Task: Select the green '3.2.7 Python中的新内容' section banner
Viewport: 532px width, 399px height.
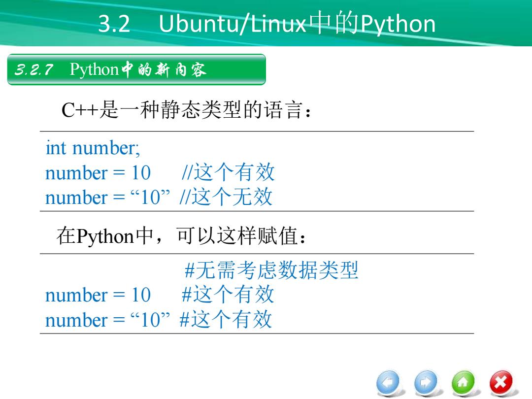Action: coord(136,69)
